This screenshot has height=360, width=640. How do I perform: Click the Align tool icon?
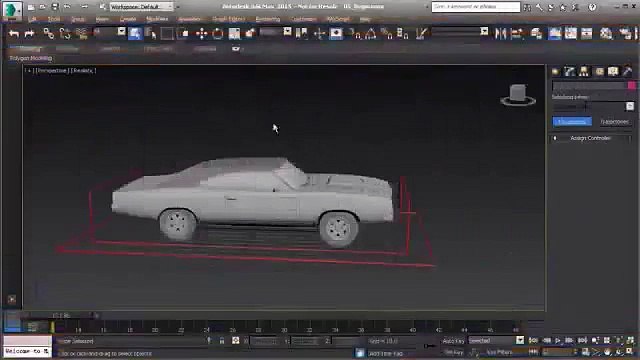[x=517, y=33]
